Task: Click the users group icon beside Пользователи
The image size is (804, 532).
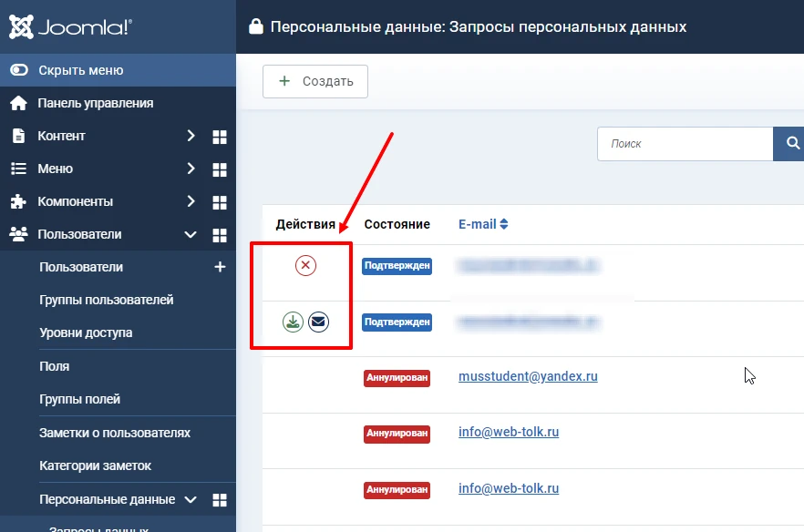Action: tap(18, 234)
